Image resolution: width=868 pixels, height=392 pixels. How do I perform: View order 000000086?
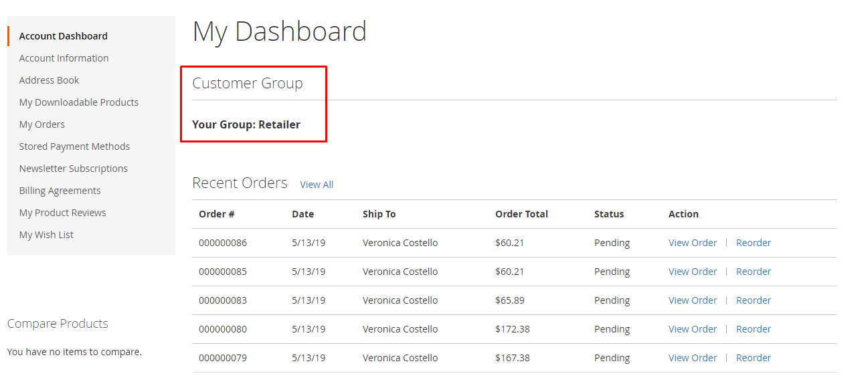(692, 243)
